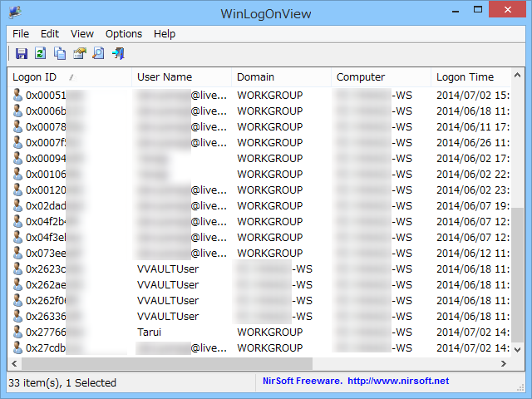
Task: Click the vertical scrollbar up arrow
Action: click(517, 76)
